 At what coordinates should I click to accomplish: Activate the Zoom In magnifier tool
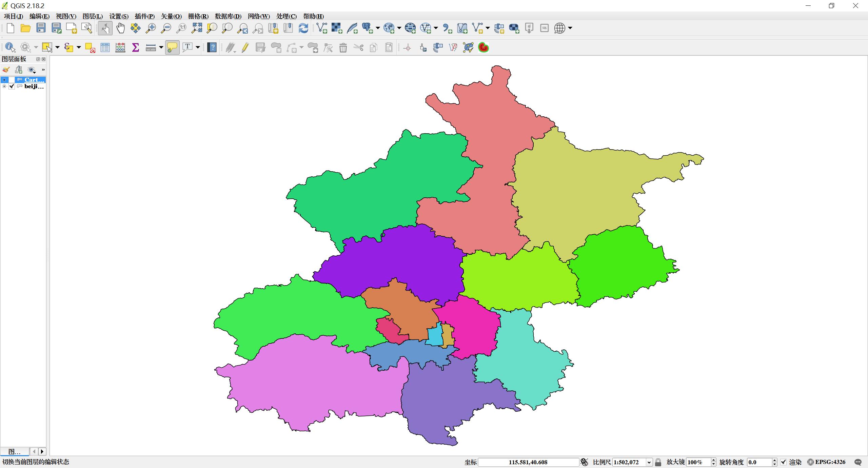pos(151,28)
